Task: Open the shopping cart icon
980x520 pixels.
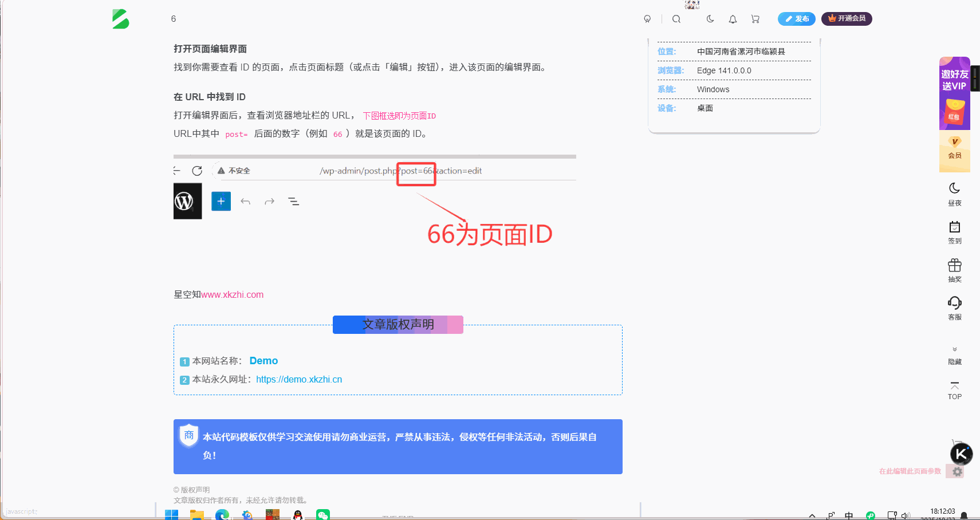Action: tap(755, 18)
